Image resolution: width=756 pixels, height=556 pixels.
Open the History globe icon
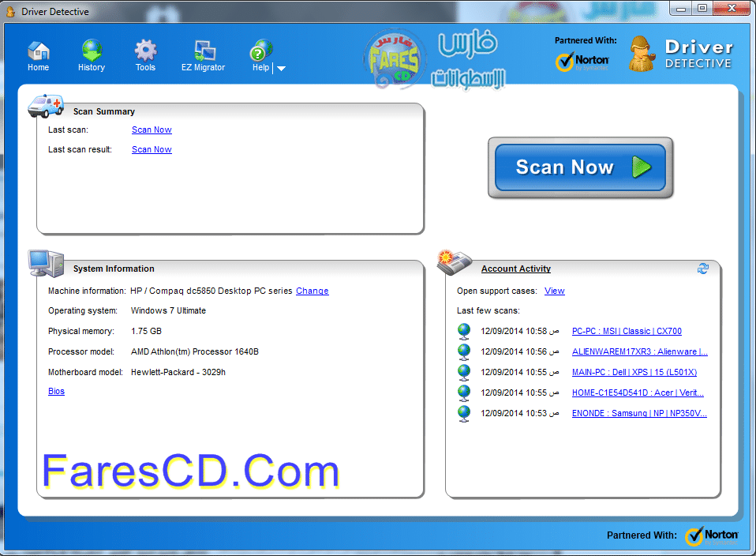pos(92,51)
